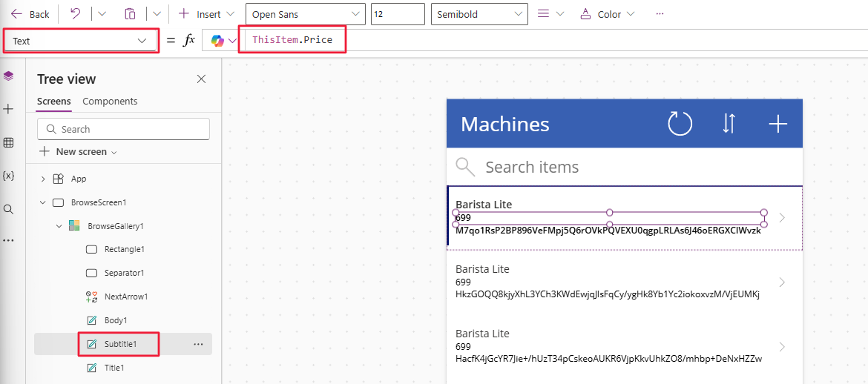Open the Semibold font weight dropdown
The image size is (868, 384).
[479, 14]
